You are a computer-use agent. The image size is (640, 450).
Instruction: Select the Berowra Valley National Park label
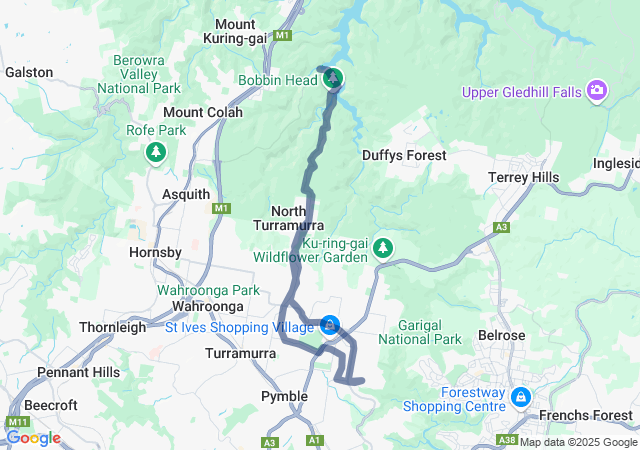coord(139,74)
